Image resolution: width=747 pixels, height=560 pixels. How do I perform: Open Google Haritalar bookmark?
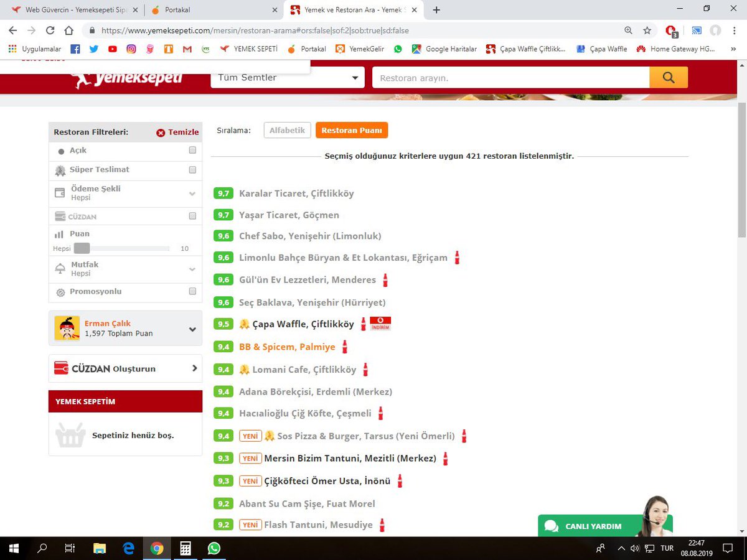[444, 49]
